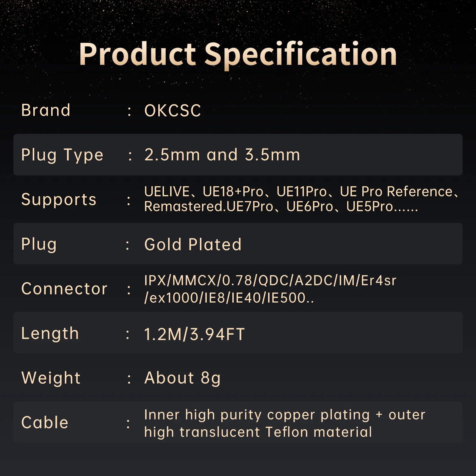The image size is (476, 476).
Task: Click the Inner high purity copper line
Action: pyautogui.click(x=285, y=415)
